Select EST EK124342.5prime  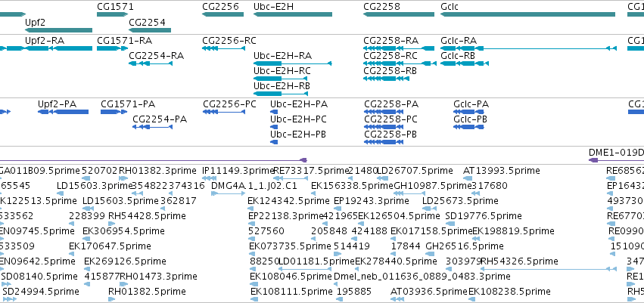click(289, 201)
